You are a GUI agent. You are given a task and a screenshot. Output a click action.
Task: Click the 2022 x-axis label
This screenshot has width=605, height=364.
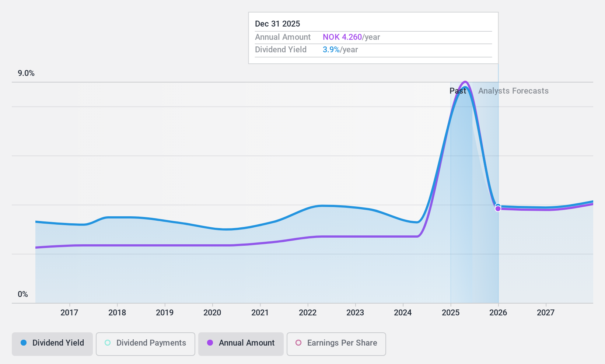click(x=308, y=313)
